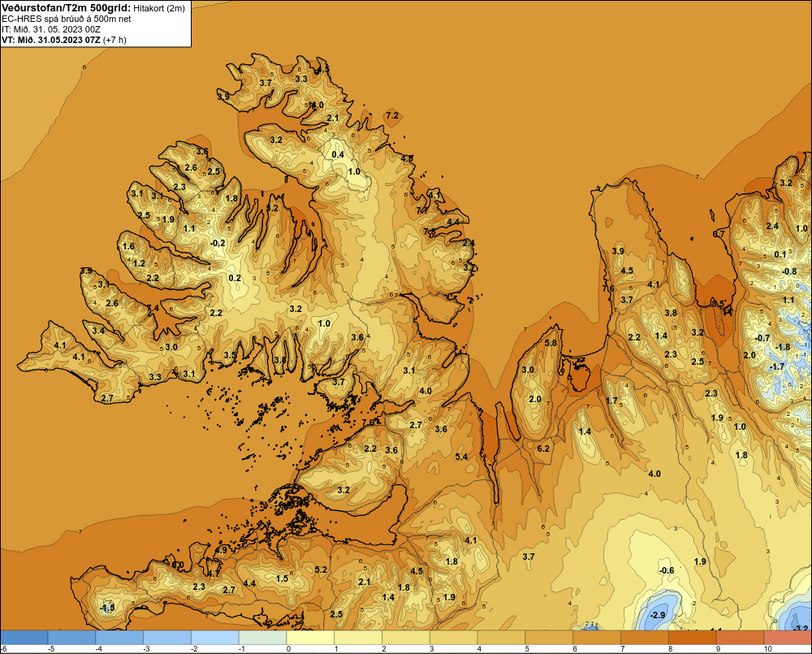Click the valid time "VT: Mið. 31.05.2023 07Z"
812x654 pixels.
[x=50, y=40]
